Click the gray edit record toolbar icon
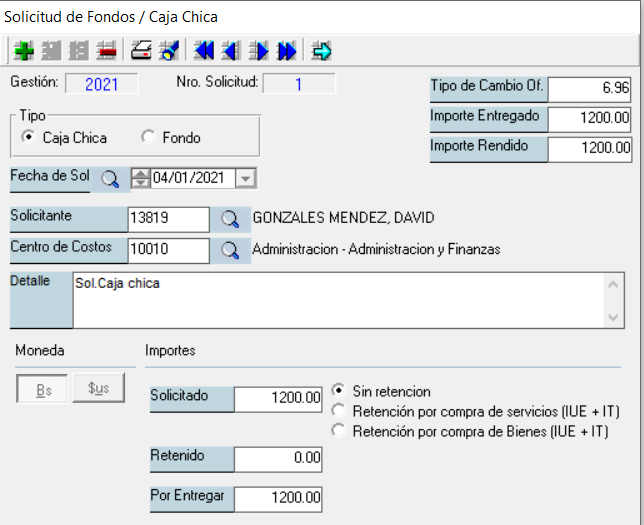 (x=51, y=51)
